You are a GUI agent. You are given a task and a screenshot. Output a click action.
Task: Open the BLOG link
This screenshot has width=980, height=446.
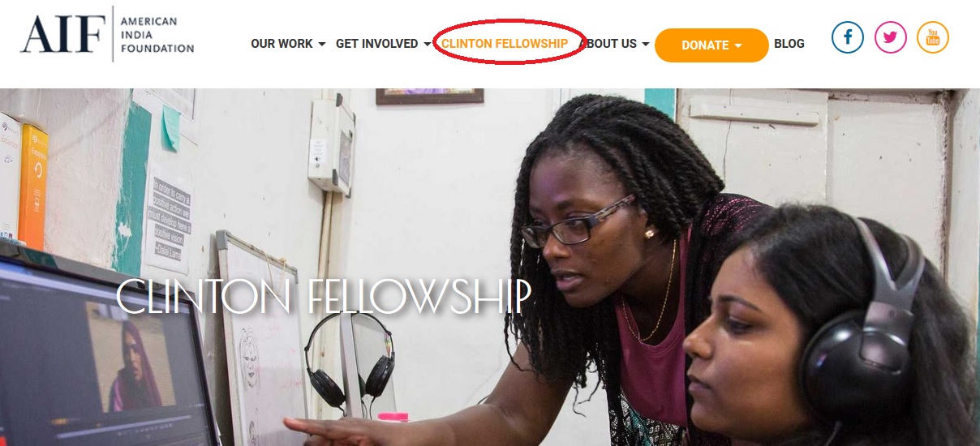(x=789, y=44)
